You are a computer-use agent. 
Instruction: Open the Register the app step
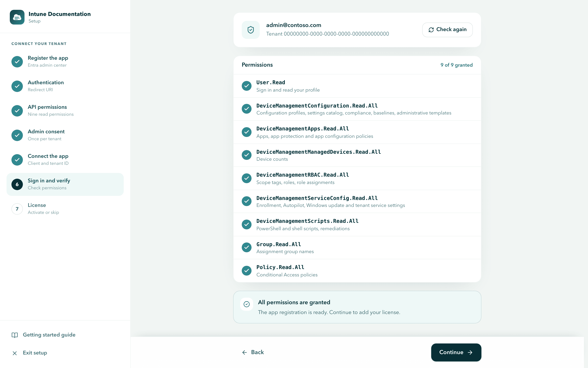click(x=65, y=62)
